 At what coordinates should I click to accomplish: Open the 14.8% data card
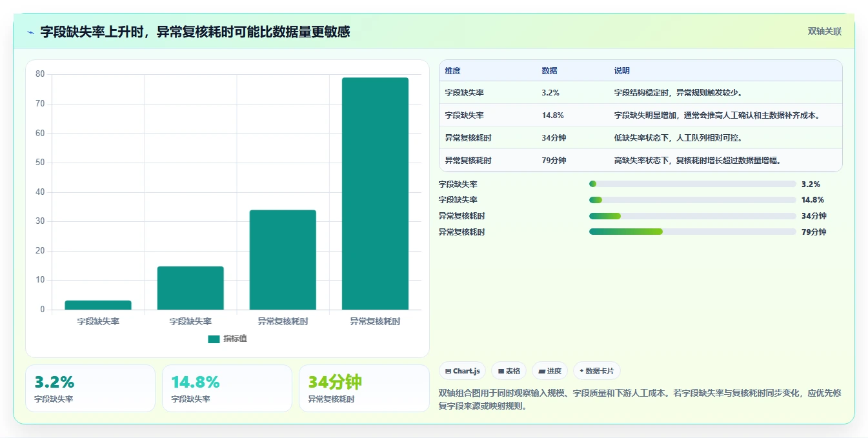coord(227,388)
